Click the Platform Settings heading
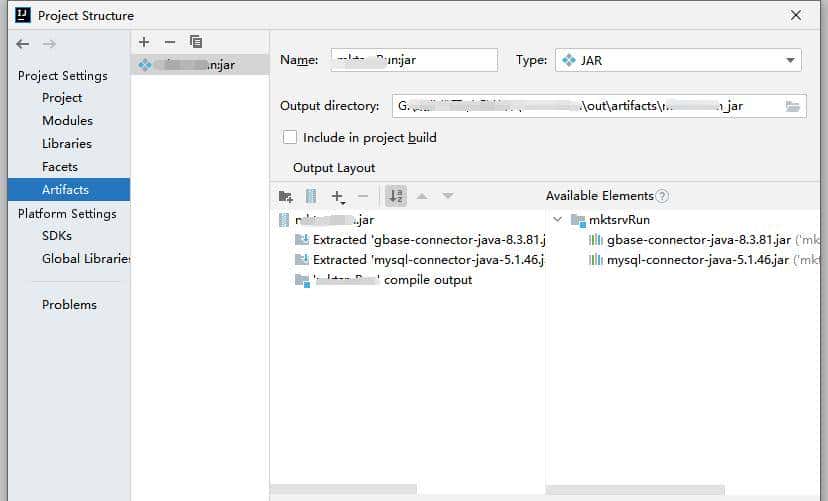This screenshot has height=501, width=828. [67, 213]
